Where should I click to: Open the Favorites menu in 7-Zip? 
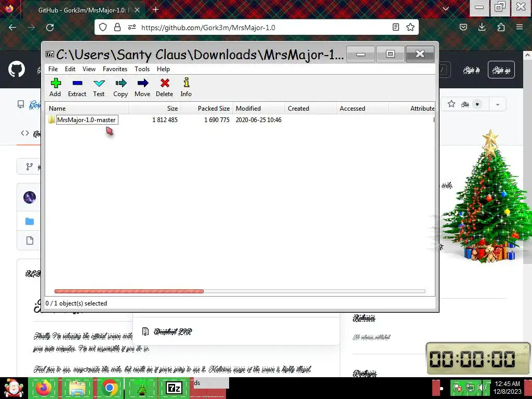tap(115, 69)
